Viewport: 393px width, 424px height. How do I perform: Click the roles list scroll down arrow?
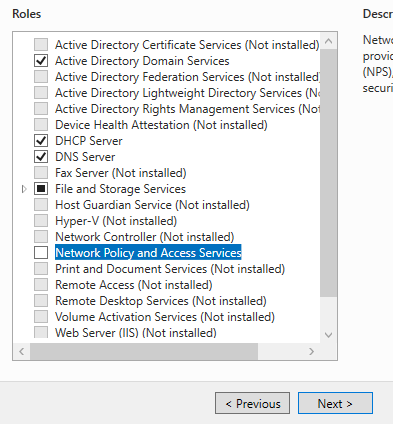point(328,335)
